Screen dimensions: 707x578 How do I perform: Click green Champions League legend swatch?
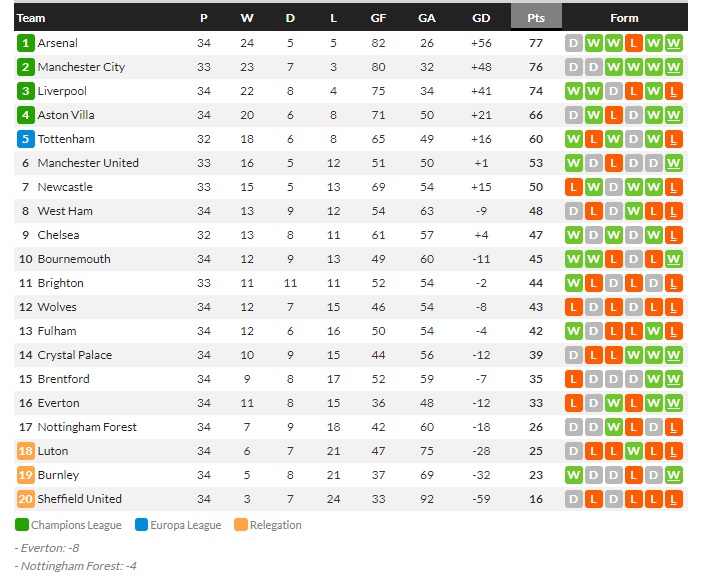click(x=22, y=525)
